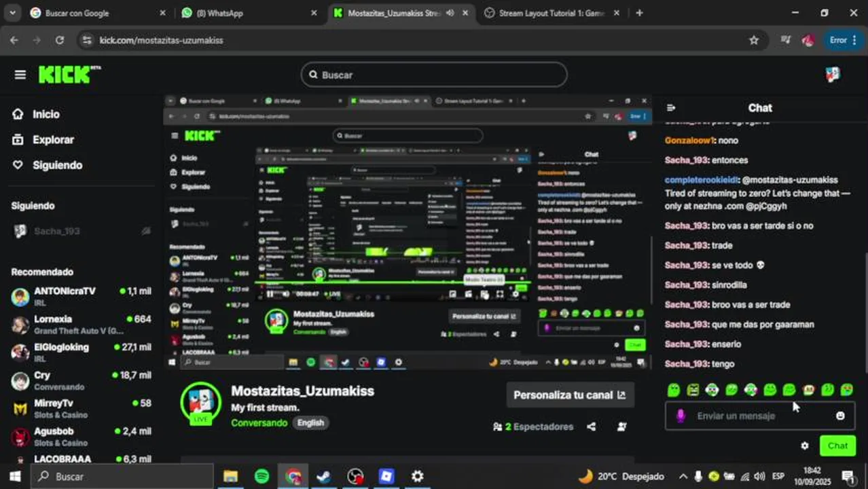Open the user avatar menu at top right of Kick
The width and height of the screenshot is (868, 489).
pos(833,75)
